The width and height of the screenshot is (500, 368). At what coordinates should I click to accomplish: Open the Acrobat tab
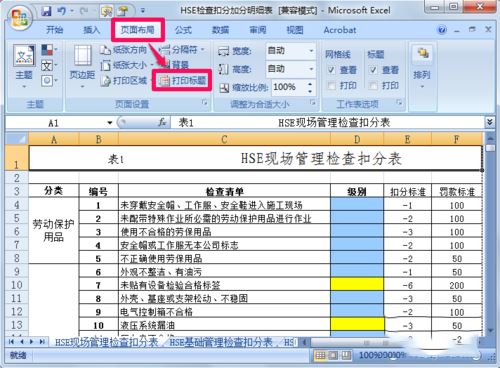tap(340, 30)
